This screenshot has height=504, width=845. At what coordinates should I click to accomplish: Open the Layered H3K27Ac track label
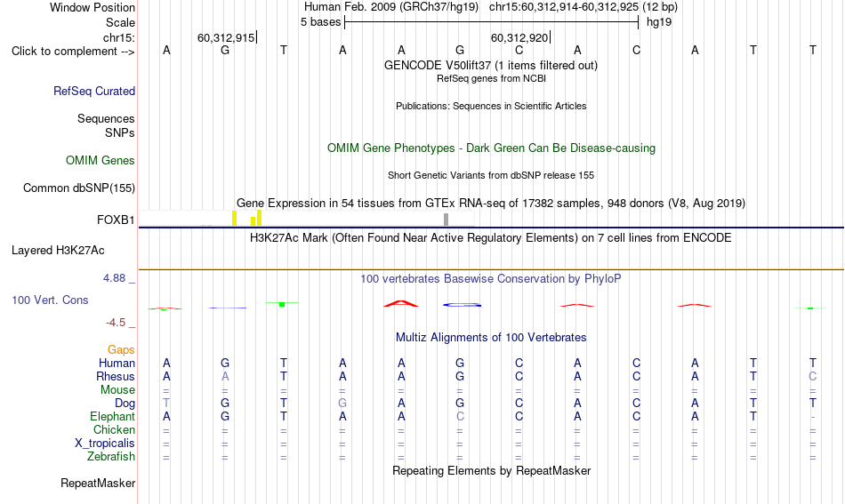pos(58,251)
